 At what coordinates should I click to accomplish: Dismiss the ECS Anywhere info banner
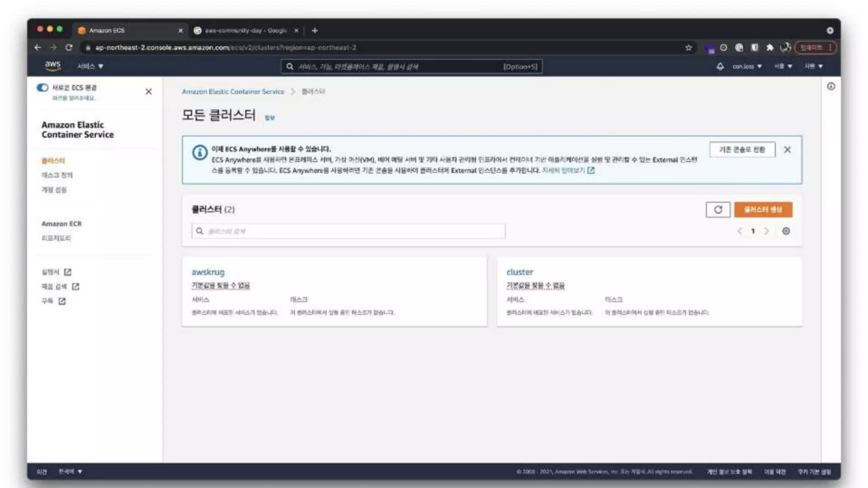[787, 150]
